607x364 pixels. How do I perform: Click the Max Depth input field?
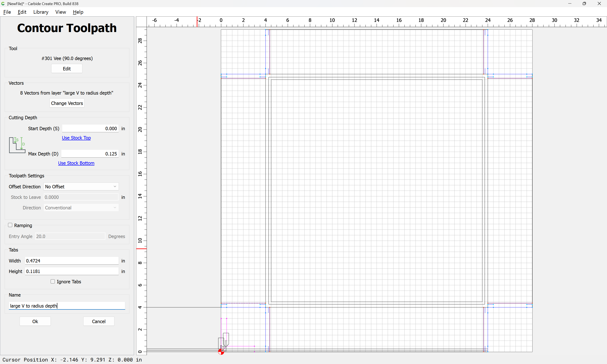pos(90,154)
